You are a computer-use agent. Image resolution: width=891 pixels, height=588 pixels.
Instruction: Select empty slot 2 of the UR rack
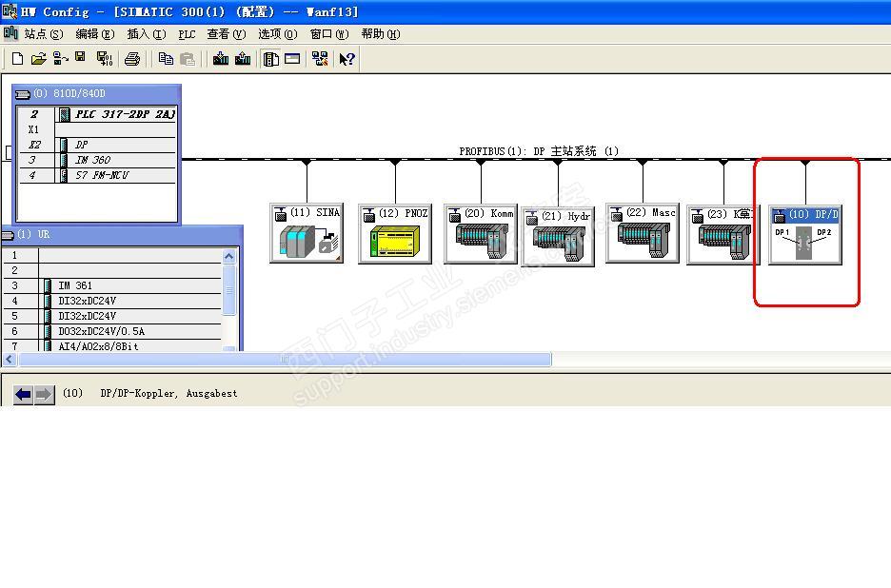pos(112,270)
